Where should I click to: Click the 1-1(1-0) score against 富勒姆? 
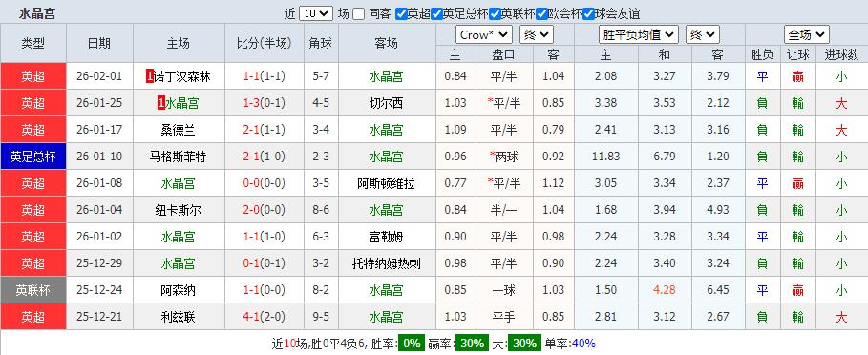pyautogui.click(x=265, y=238)
